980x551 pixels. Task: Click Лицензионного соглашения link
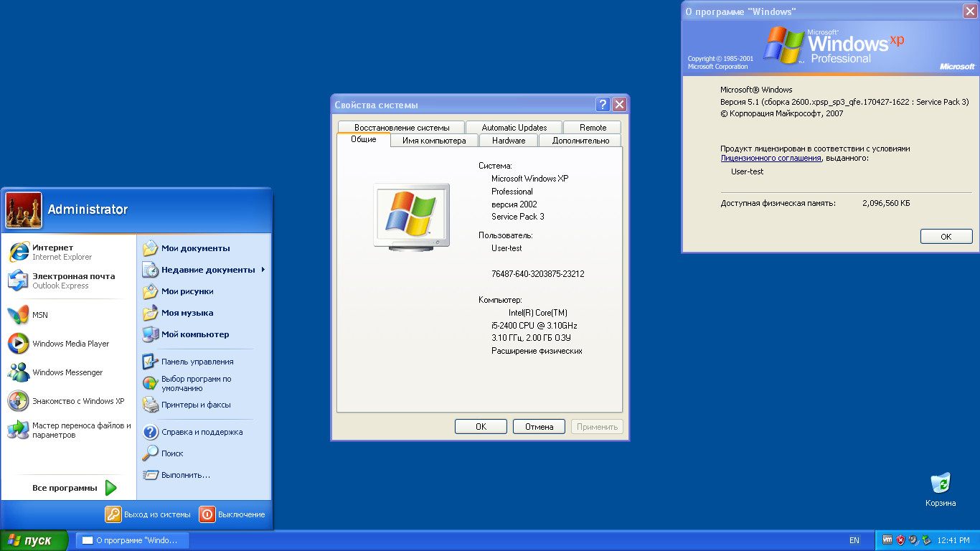tap(771, 158)
